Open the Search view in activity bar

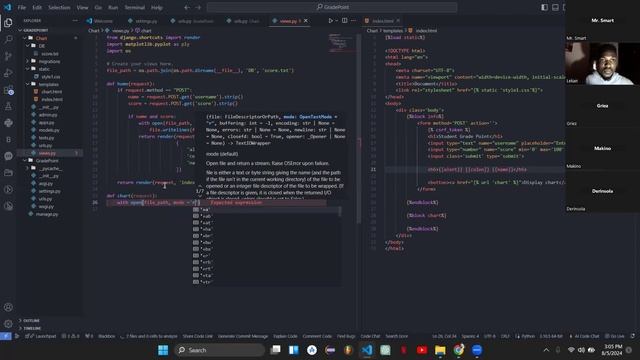point(8,40)
